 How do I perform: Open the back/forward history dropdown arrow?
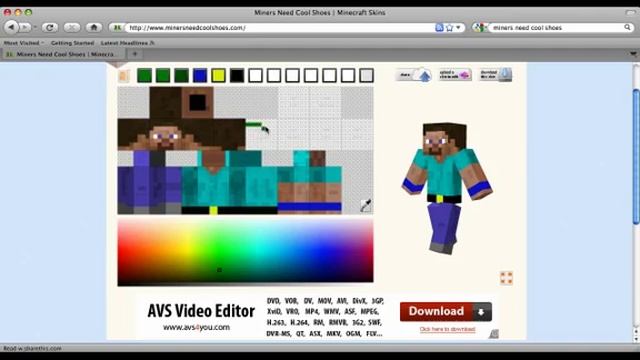click(36, 27)
